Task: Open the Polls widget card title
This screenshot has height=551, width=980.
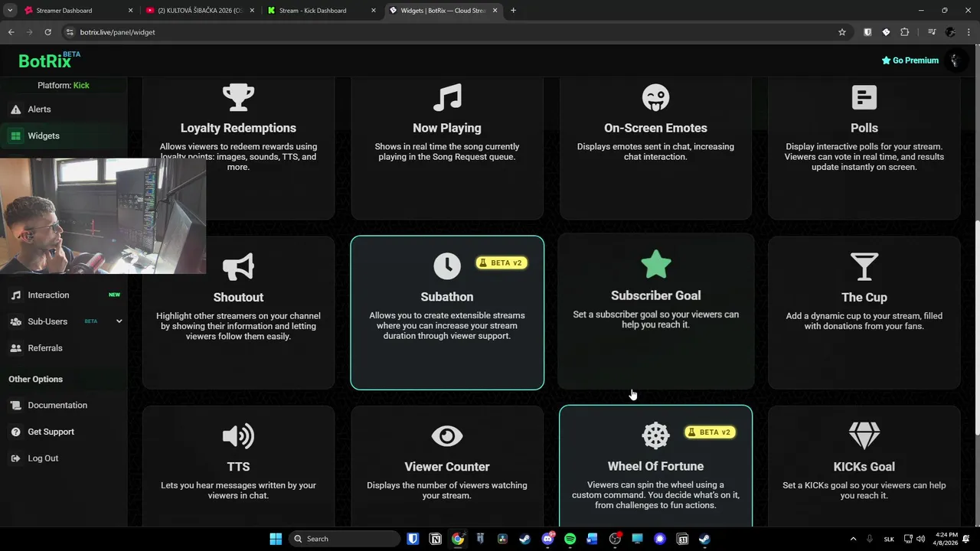Action: [864, 128]
